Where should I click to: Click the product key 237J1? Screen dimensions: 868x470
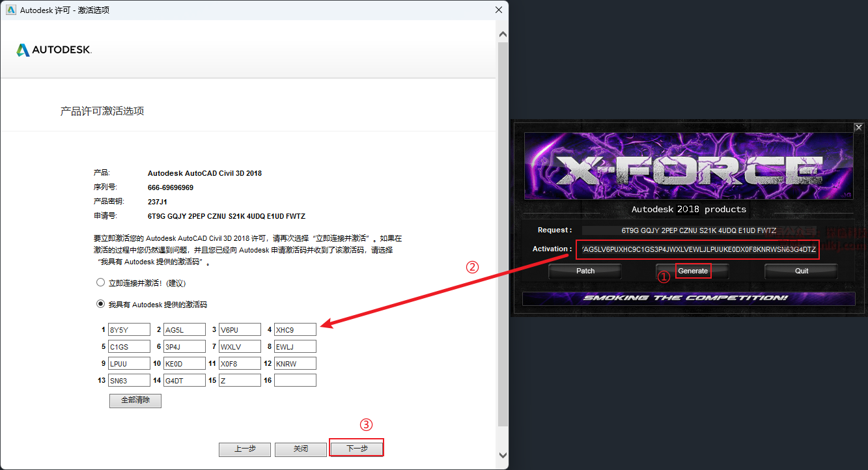(x=158, y=202)
